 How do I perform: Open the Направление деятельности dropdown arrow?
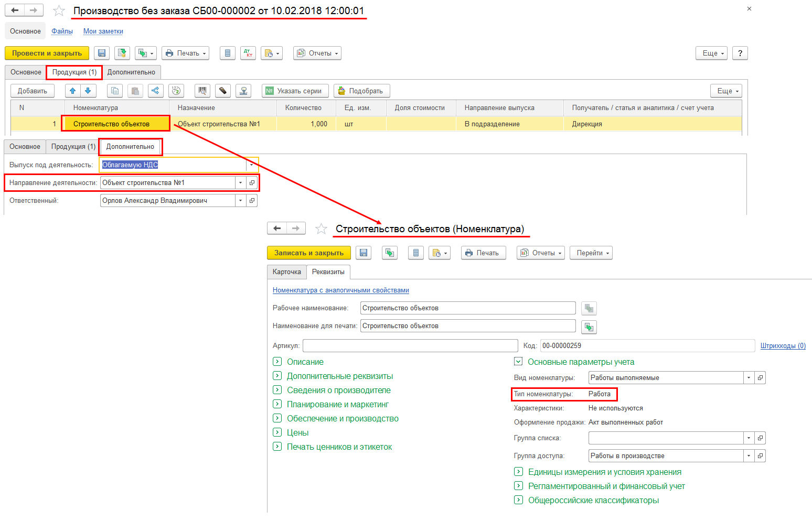tap(240, 183)
